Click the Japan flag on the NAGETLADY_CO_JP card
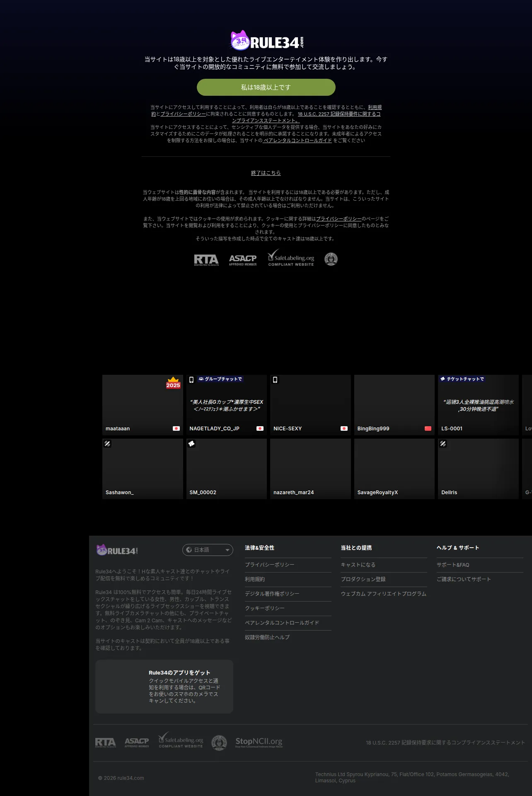The image size is (532, 796). pyautogui.click(x=260, y=429)
